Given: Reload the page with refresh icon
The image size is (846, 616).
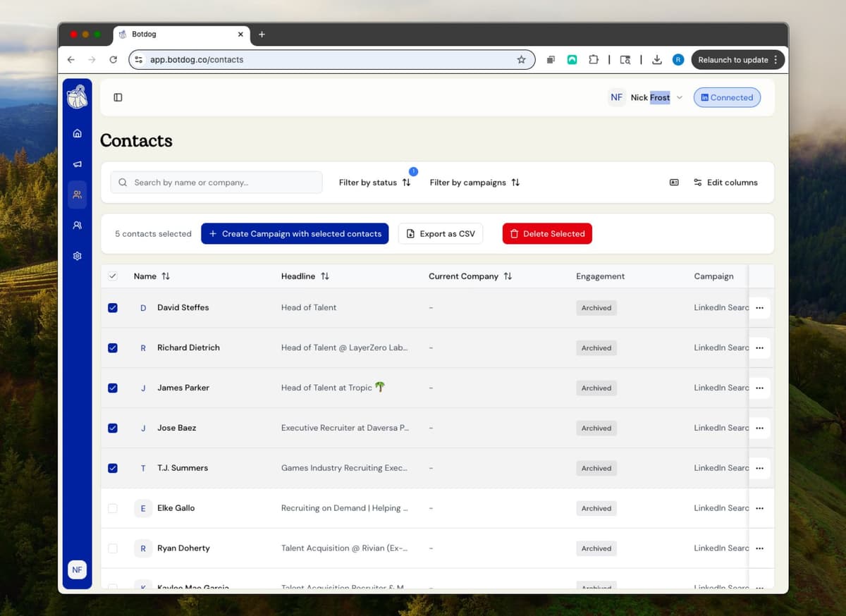Looking at the screenshot, I should coord(113,60).
